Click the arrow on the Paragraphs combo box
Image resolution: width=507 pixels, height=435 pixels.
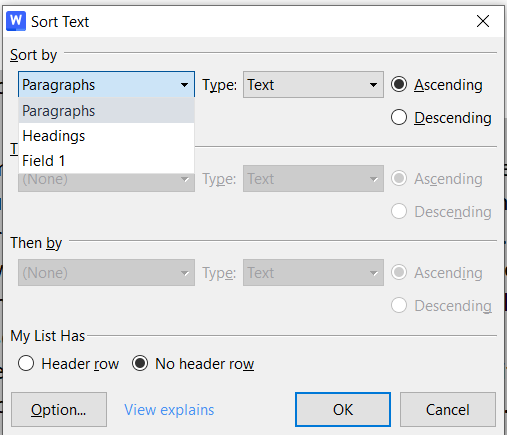pyautogui.click(x=184, y=85)
